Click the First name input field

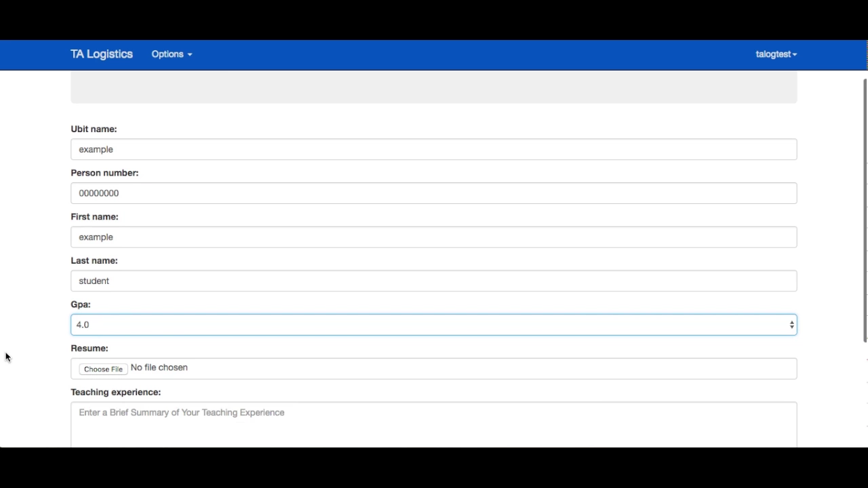pyautogui.click(x=434, y=237)
